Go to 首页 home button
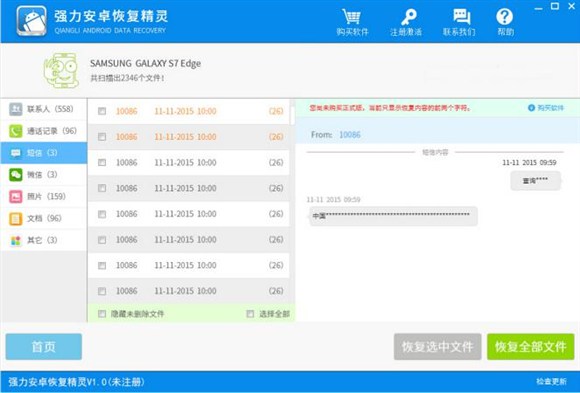 click(44, 347)
